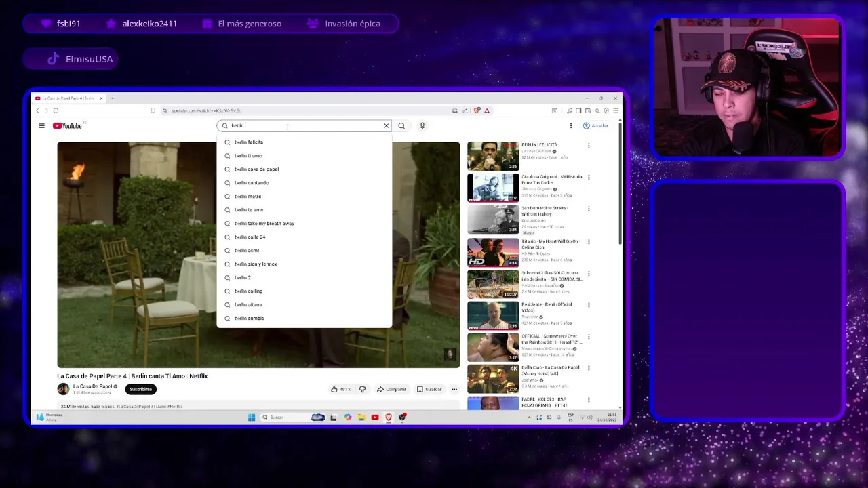This screenshot has height=488, width=868.
Task: Open a new browser tab with plus
Action: pyautogui.click(x=113, y=98)
